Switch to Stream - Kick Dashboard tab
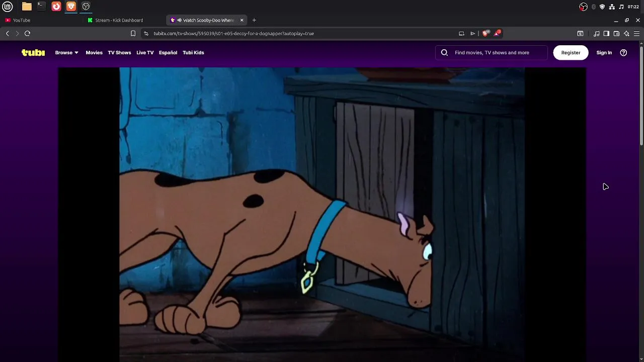The width and height of the screenshot is (644, 362). (x=124, y=20)
